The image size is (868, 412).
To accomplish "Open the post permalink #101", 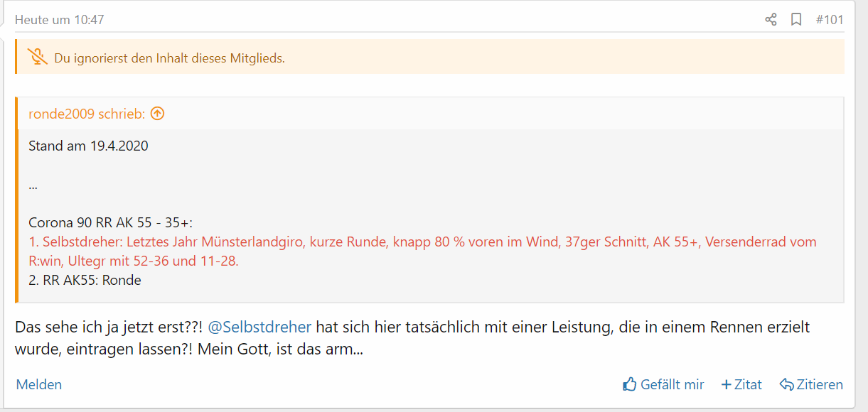I will [829, 20].
